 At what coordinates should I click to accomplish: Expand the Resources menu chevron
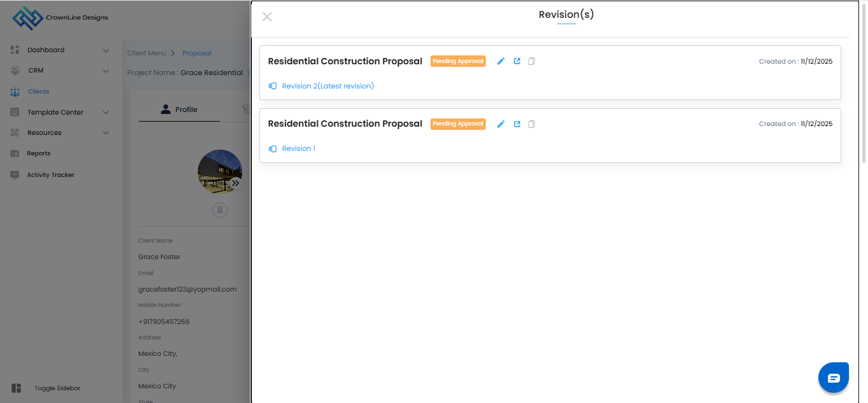point(106,133)
